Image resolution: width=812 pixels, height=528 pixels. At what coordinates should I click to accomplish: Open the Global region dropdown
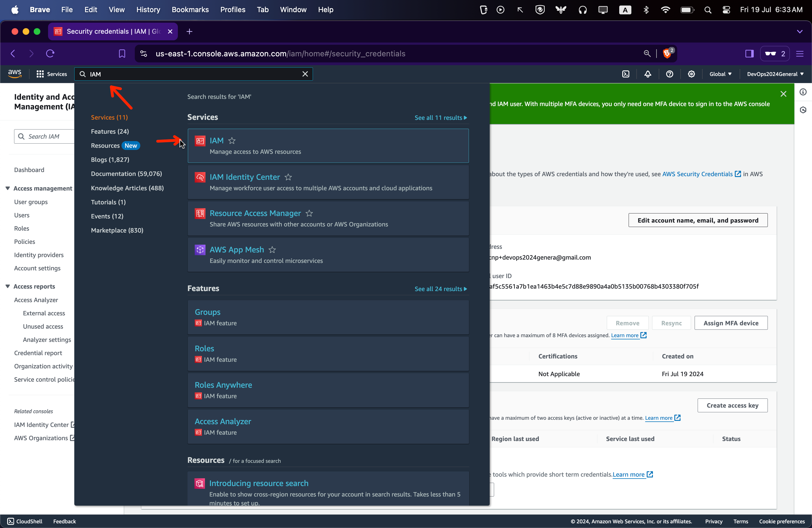720,74
